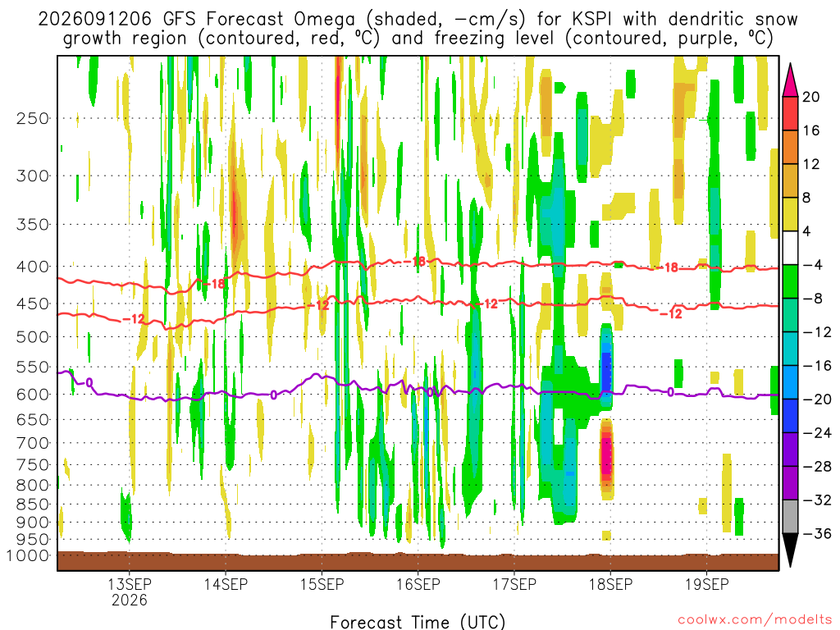
Task: Click the pink upward arrow atop the colorbar
Action: pyautogui.click(x=790, y=80)
